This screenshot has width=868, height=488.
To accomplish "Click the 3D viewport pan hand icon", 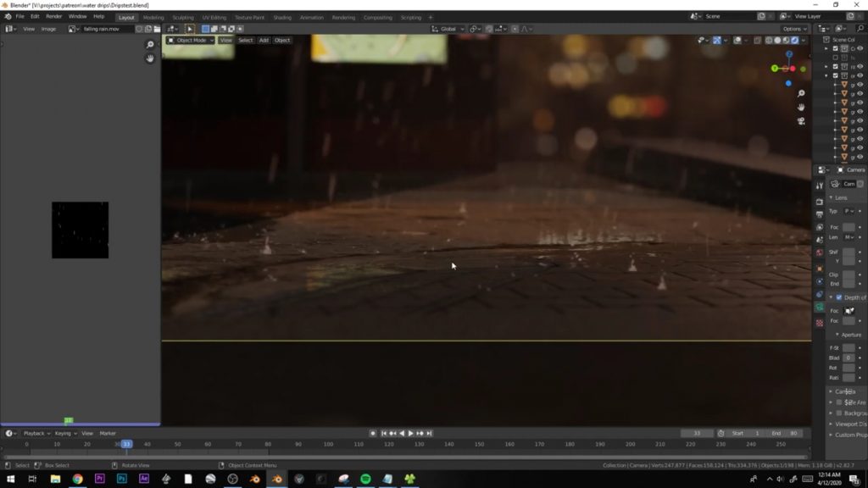I will 801,108.
